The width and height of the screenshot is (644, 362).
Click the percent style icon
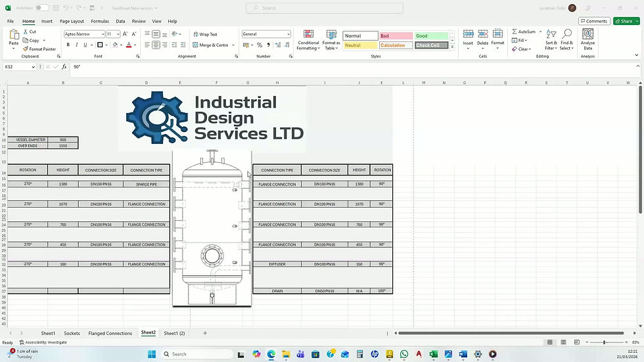[259, 45]
